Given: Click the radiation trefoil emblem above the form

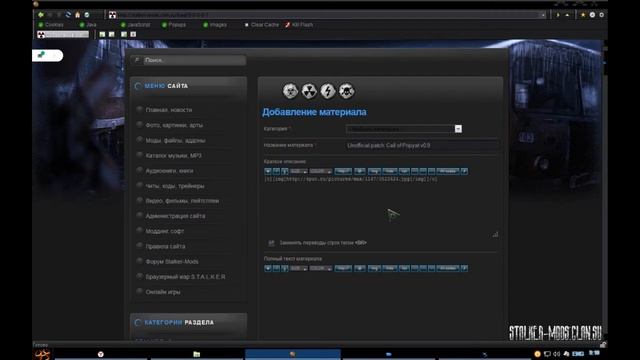Looking at the screenshot, I should pyautogui.click(x=309, y=91).
